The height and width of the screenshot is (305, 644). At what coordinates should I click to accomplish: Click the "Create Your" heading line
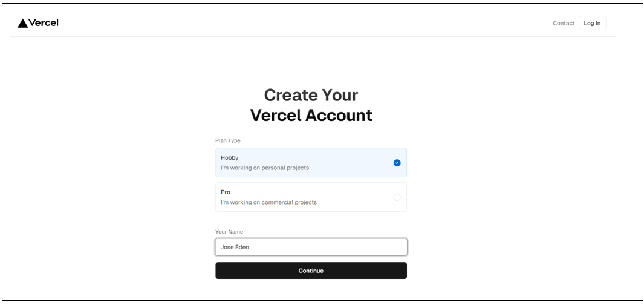tap(311, 95)
